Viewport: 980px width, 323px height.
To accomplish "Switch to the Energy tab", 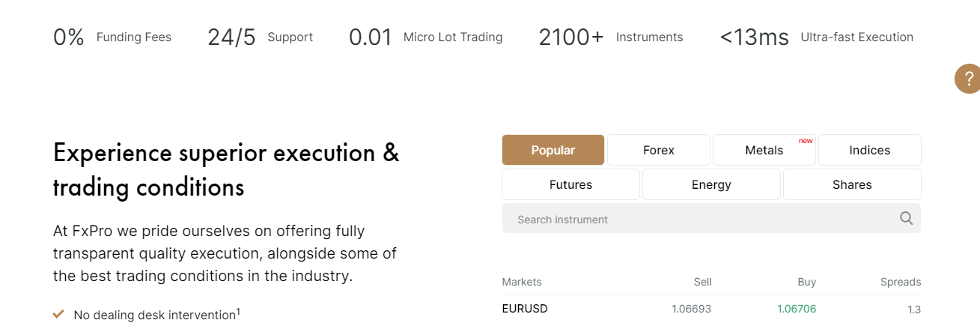I will 711,184.
